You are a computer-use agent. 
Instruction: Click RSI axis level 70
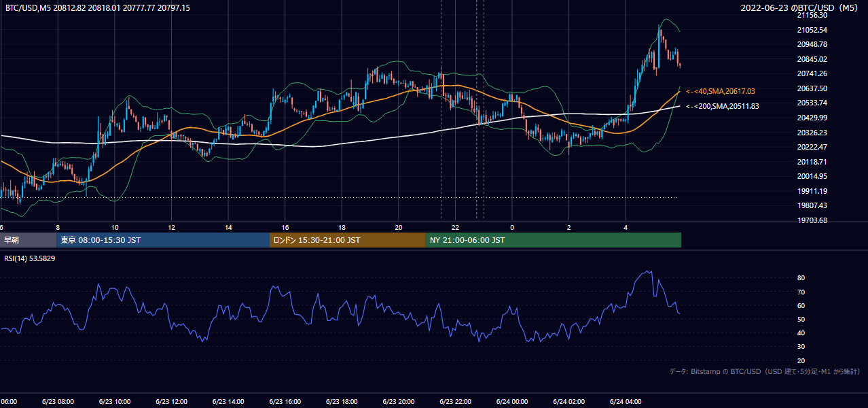801,292
